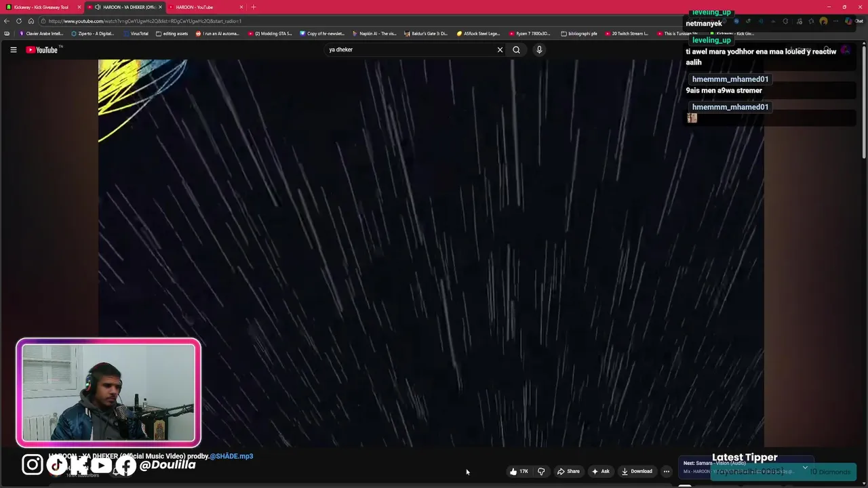The width and height of the screenshot is (868, 488).
Task: Like the video showing 17K likes
Action: point(519,471)
